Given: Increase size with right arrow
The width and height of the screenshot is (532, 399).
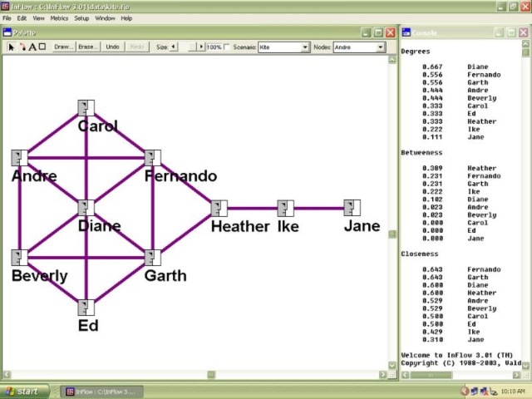Looking at the screenshot, I should click(x=201, y=47).
